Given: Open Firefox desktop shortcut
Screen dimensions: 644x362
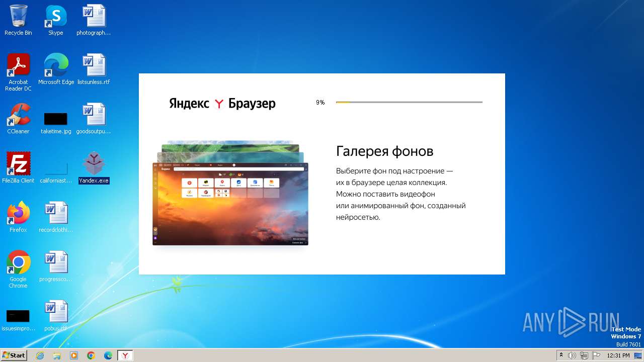Looking at the screenshot, I should tap(18, 217).
